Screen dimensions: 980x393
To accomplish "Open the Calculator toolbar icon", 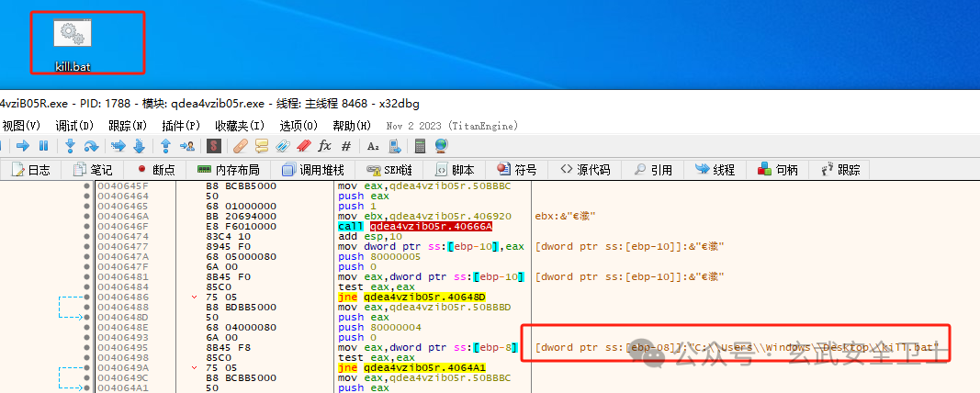I will tap(420, 146).
